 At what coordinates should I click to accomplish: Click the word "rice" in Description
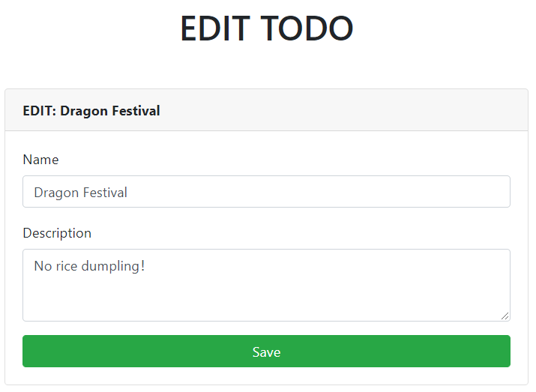click(x=69, y=266)
